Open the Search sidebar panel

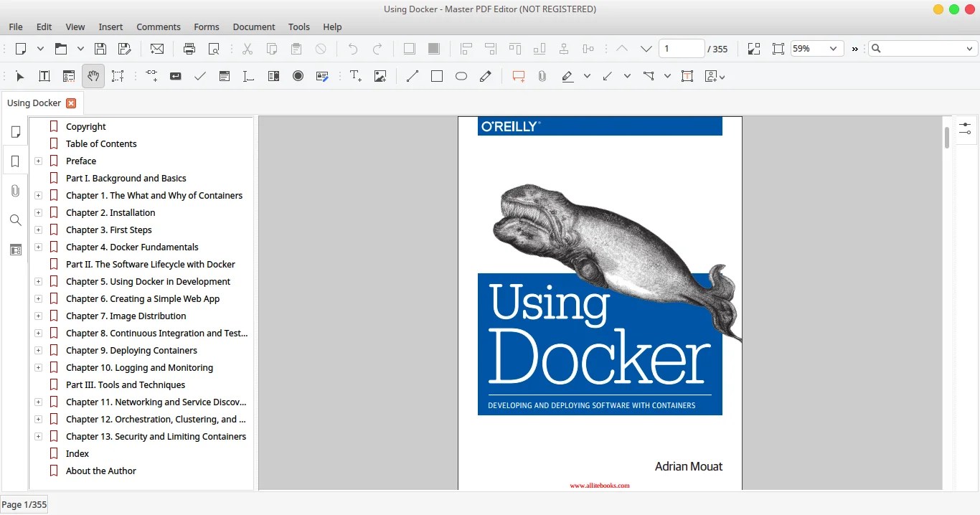coord(15,220)
